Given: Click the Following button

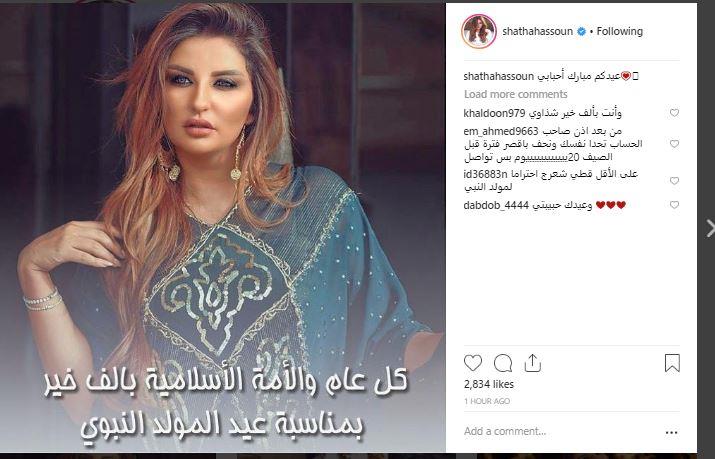Looking at the screenshot, I should point(620,31).
